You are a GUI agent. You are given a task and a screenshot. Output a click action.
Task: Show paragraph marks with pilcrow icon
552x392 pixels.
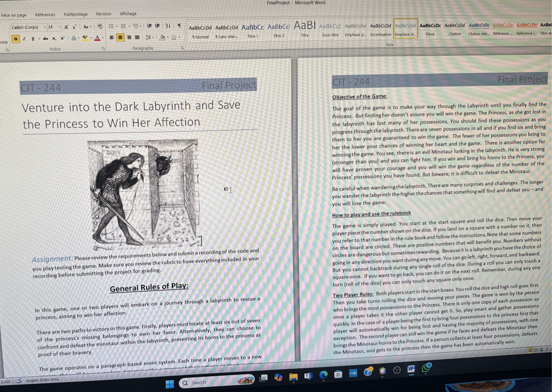[179, 25]
